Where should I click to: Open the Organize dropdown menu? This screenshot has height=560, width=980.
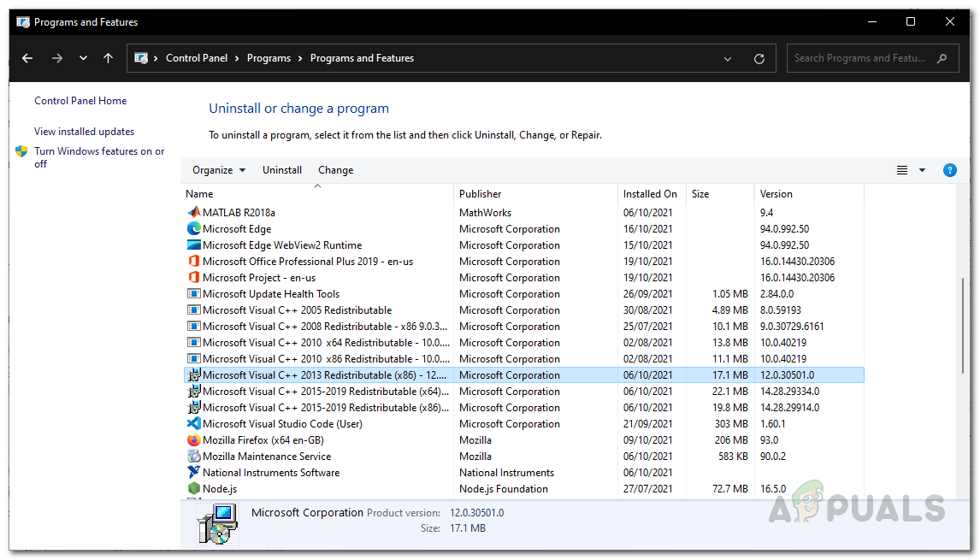pyautogui.click(x=219, y=170)
